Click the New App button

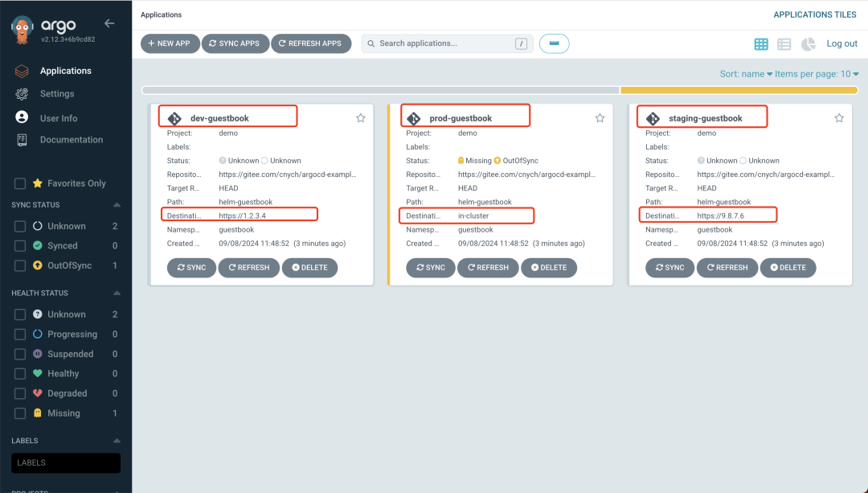pyautogui.click(x=170, y=43)
